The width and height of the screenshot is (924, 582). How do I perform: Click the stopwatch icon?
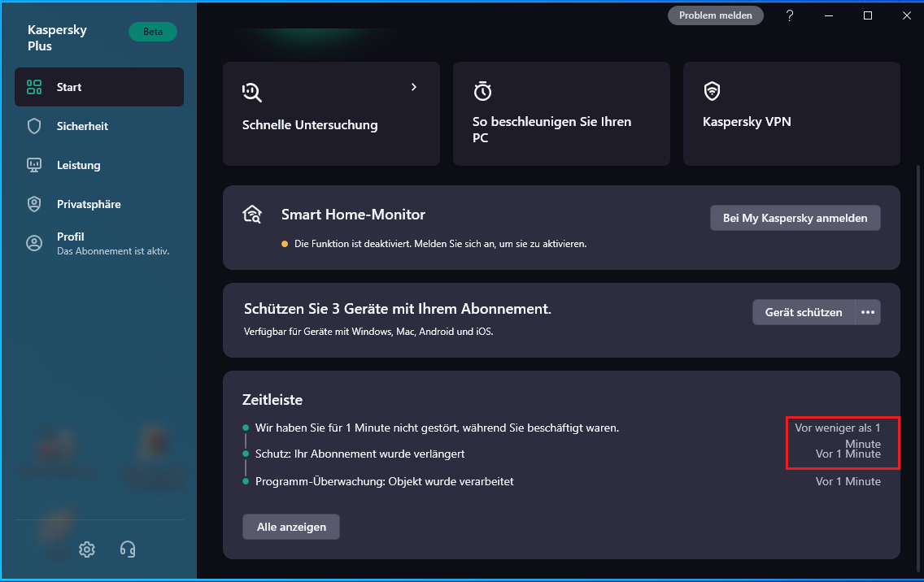tap(482, 91)
